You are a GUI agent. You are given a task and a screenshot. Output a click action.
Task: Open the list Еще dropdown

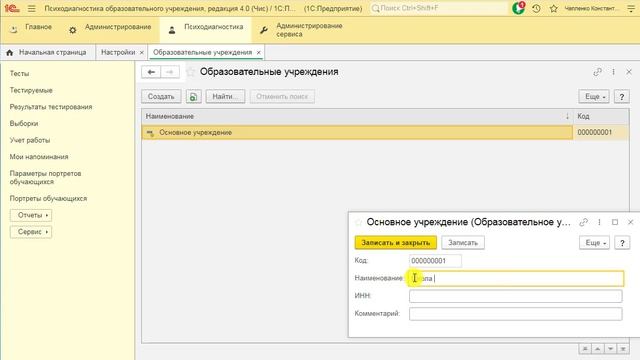594,97
